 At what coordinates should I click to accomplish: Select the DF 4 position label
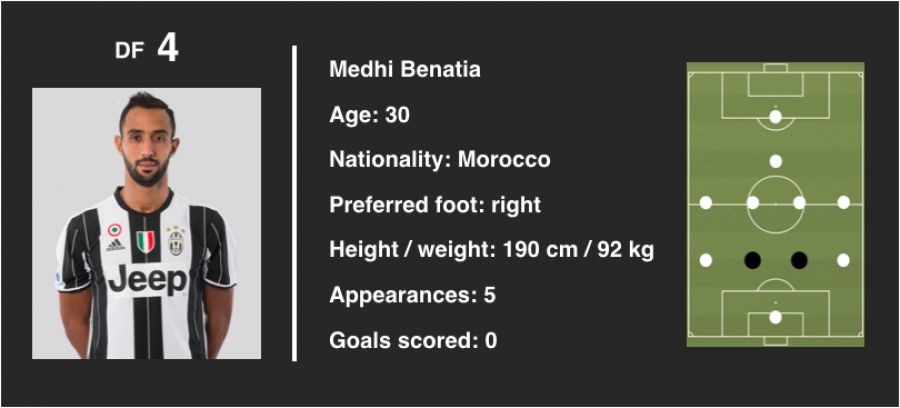(147, 50)
